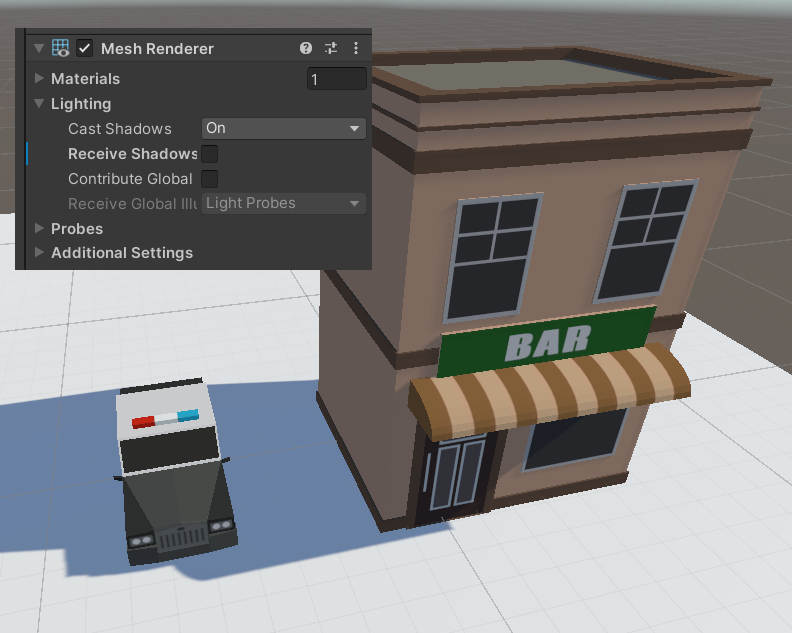
Task: Click the green BAR sign on the building
Action: (x=547, y=342)
